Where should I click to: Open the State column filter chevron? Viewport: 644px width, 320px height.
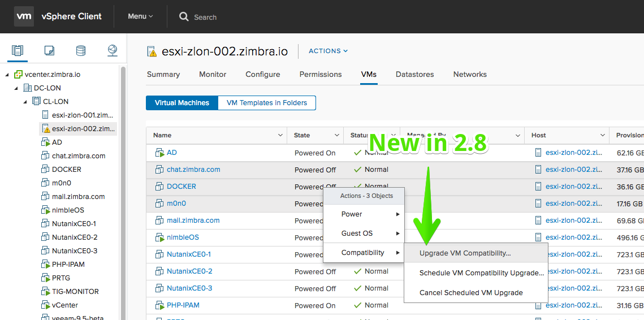(337, 135)
